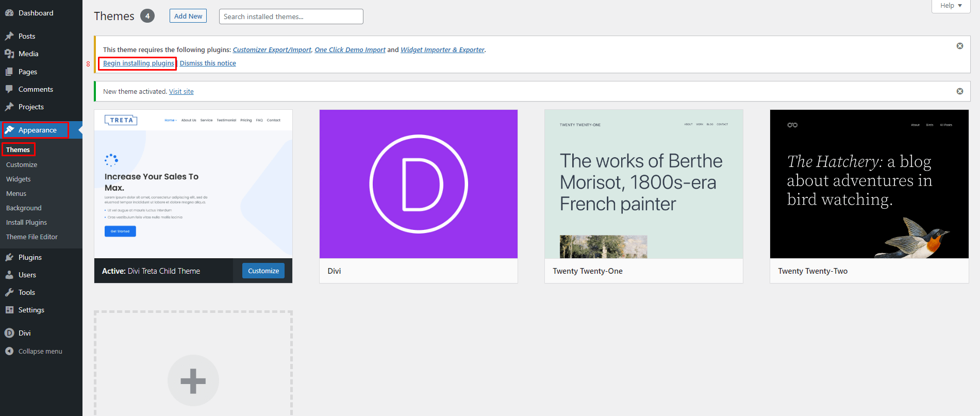
Task: Click the Posts pushpin icon
Action: (x=9, y=36)
